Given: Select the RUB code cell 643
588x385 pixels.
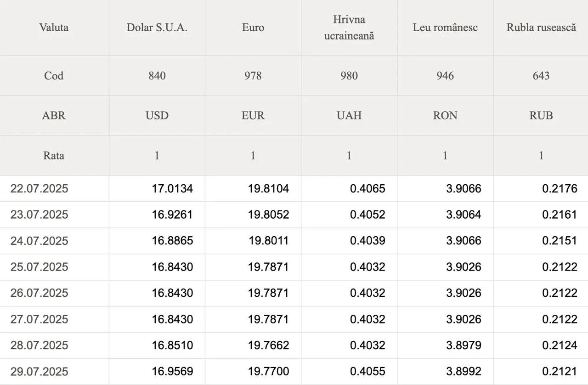Looking at the screenshot, I should (541, 76).
